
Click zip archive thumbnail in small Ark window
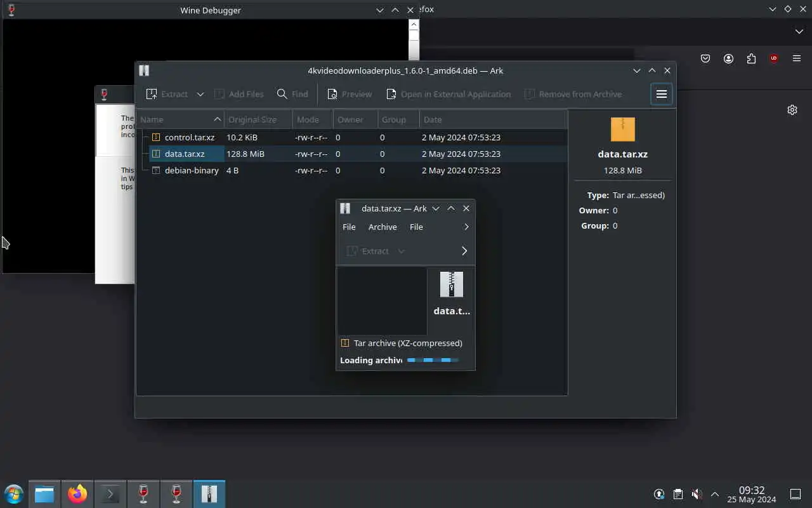(452, 284)
